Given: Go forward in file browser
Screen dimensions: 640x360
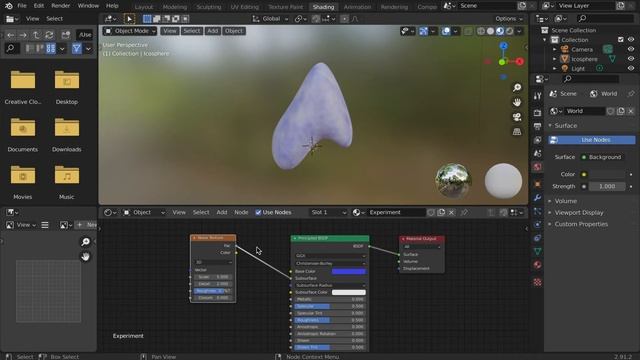Looking at the screenshot, I should click(23, 35).
